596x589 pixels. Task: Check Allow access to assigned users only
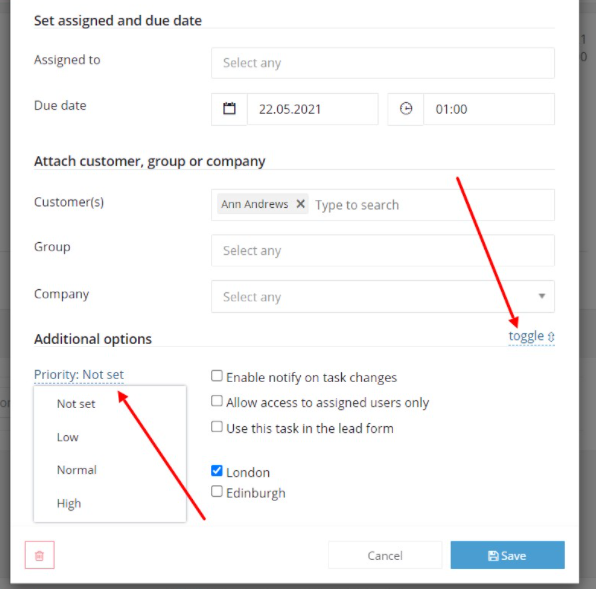tap(217, 401)
